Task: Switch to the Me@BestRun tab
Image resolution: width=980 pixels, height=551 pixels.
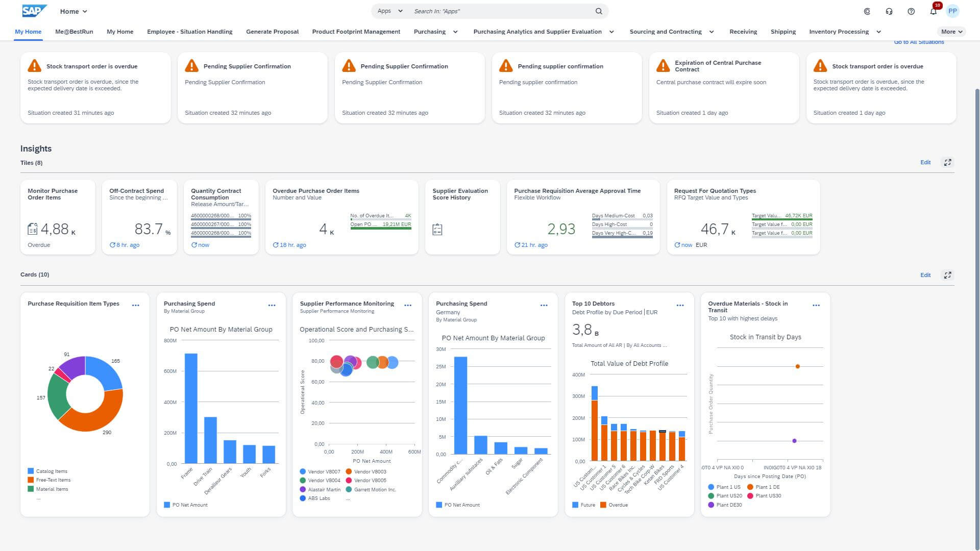Action: click(x=75, y=32)
